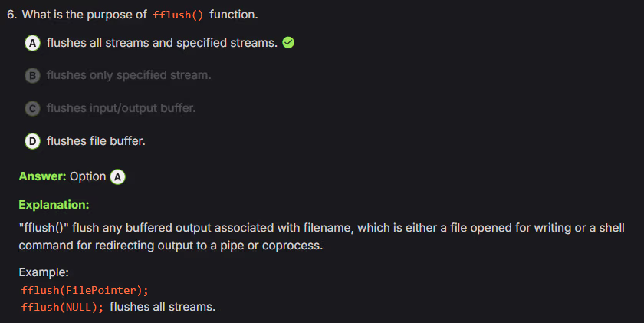This screenshot has height=323, width=644.
Task: Select option A letter badge
Action: click(x=34, y=43)
